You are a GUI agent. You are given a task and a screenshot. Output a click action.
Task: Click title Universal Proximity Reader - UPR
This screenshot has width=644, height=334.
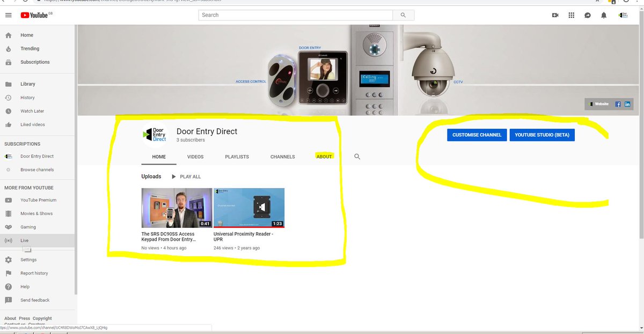[x=244, y=237]
